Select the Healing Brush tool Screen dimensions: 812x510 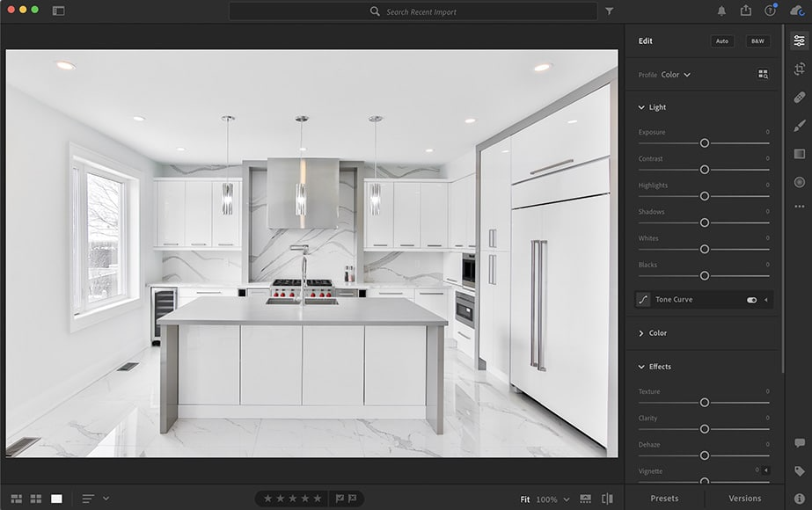pyautogui.click(x=799, y=98)
